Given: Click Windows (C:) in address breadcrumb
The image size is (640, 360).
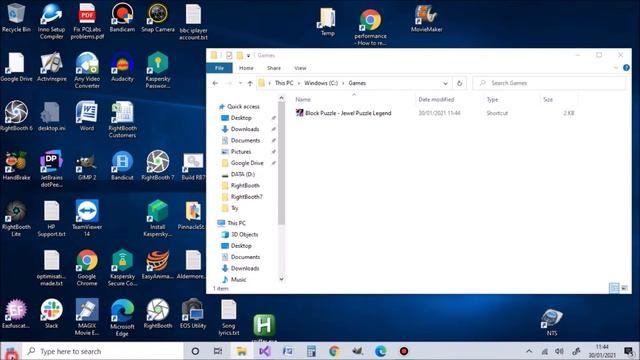Looking at the screenshot, I should coord(321,83).
